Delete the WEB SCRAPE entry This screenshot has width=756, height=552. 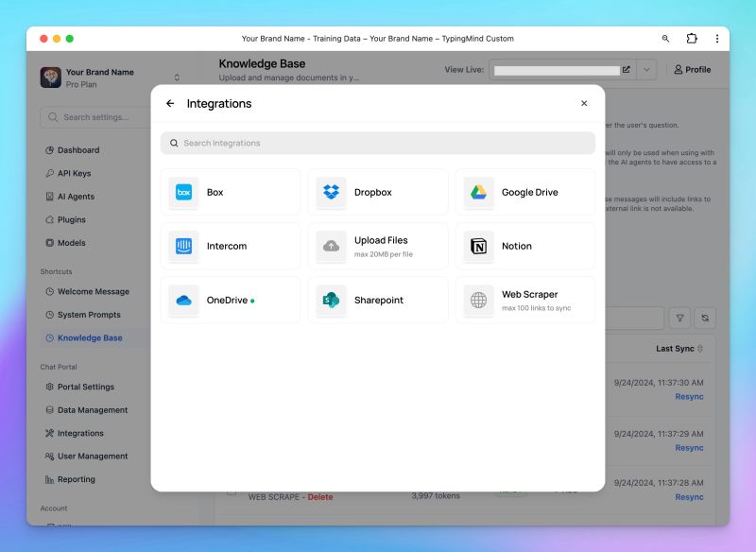[x=320, y=497]
